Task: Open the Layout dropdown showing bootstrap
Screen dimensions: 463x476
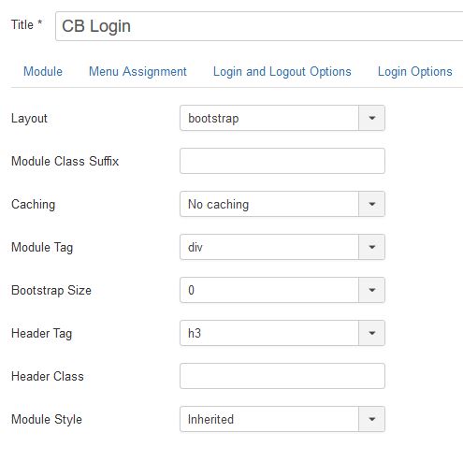Action: pos(282,118)
